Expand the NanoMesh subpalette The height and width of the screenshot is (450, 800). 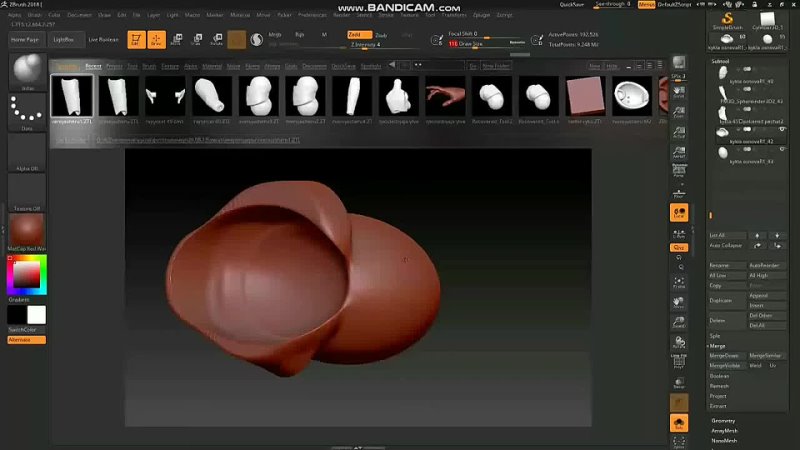tap(724, 441)
